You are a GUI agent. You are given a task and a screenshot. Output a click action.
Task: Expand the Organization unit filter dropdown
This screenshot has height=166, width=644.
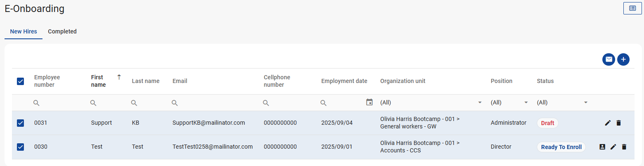[479, 102]
